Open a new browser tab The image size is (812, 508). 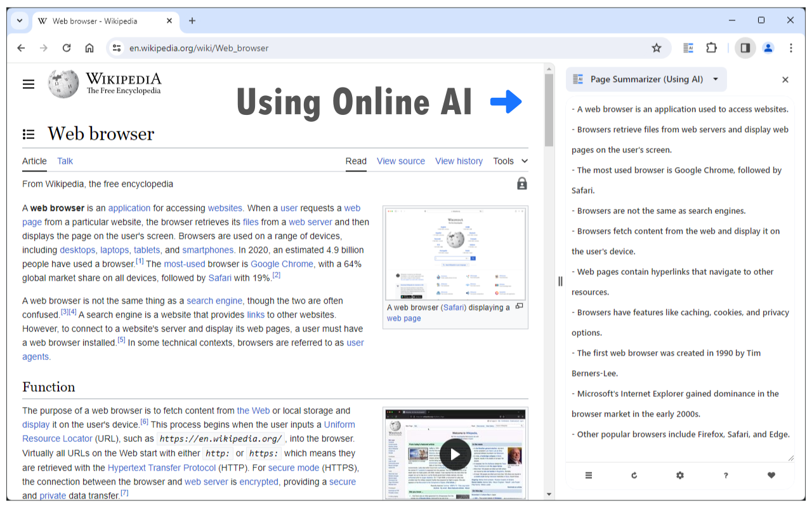tap(192, 21)
